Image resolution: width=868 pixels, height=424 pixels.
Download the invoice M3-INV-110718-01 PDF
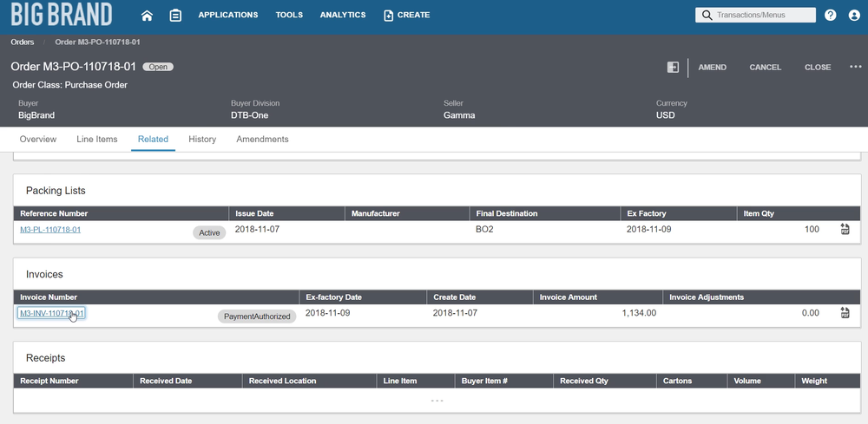tap(845, 313)
